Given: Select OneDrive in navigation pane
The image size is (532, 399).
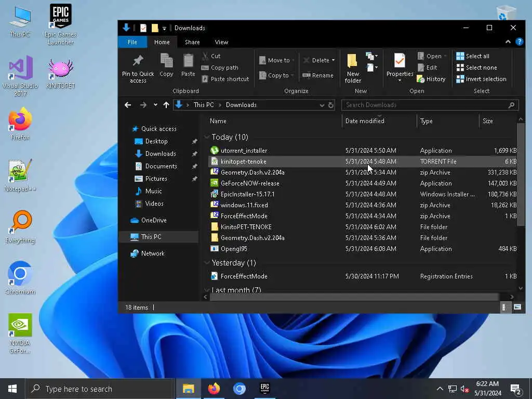Looking at the screenshot, I should click(x=154, y=220).
